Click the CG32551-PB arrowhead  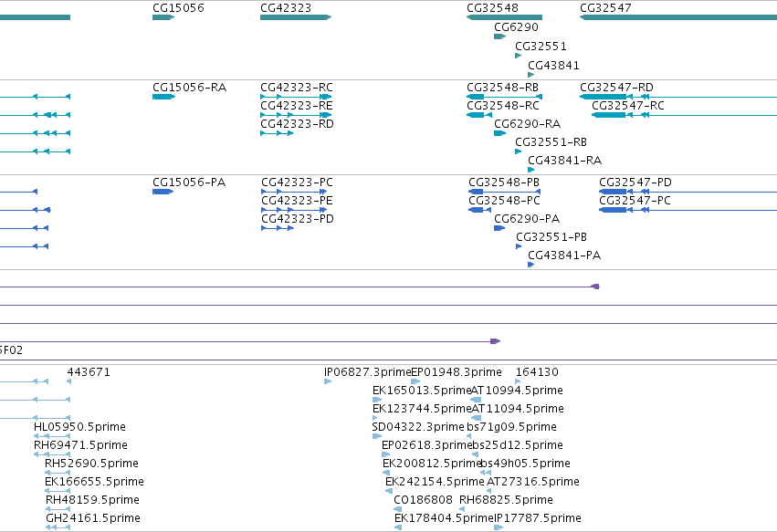pos(519,246)
